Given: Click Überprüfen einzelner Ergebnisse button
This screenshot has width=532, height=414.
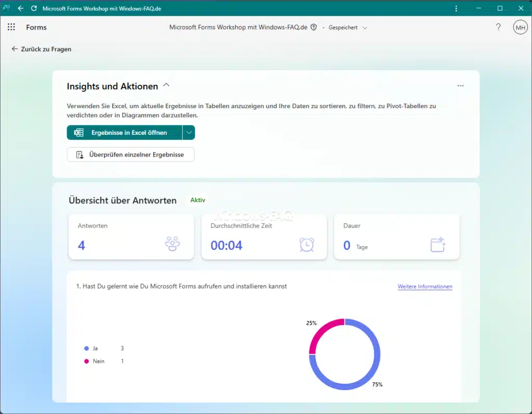Looking at the screenshot, I should (130, 154).
